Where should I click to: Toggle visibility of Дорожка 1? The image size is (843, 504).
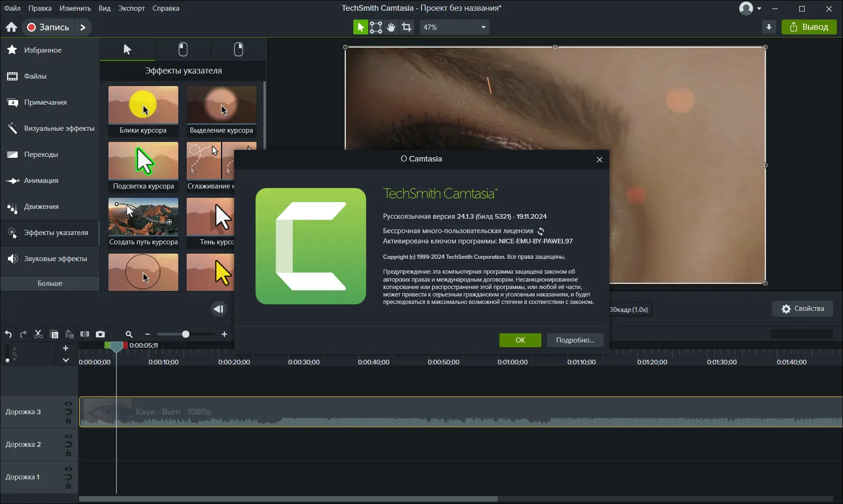coord(68,469)
